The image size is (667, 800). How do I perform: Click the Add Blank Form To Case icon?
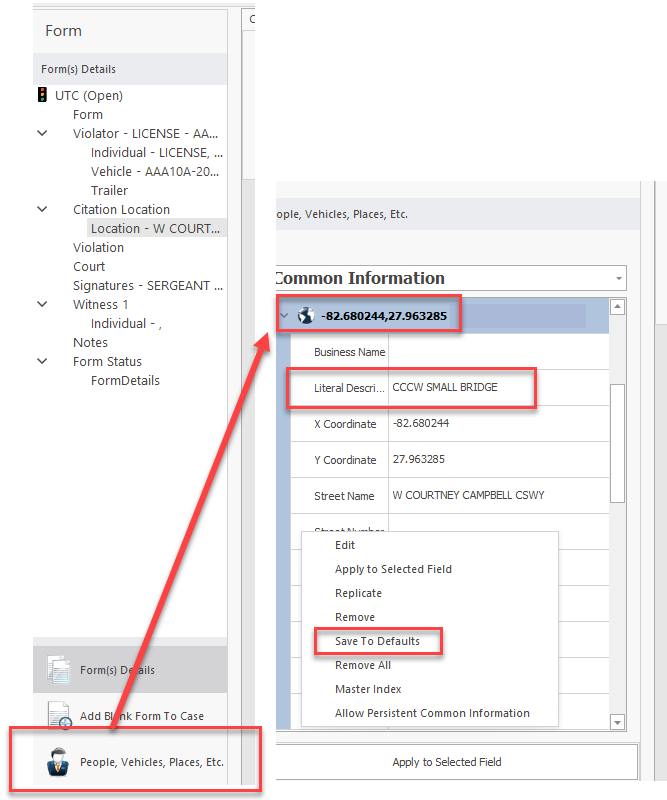click(x=58, y=716)
